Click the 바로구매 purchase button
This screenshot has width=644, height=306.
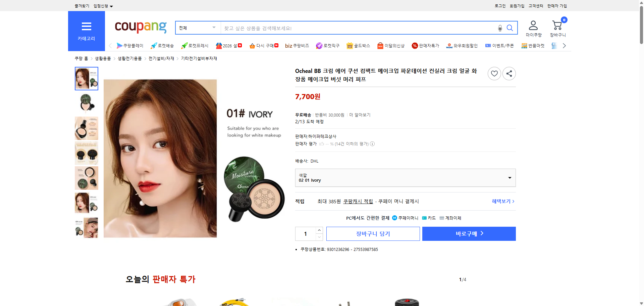pos(469,233)
